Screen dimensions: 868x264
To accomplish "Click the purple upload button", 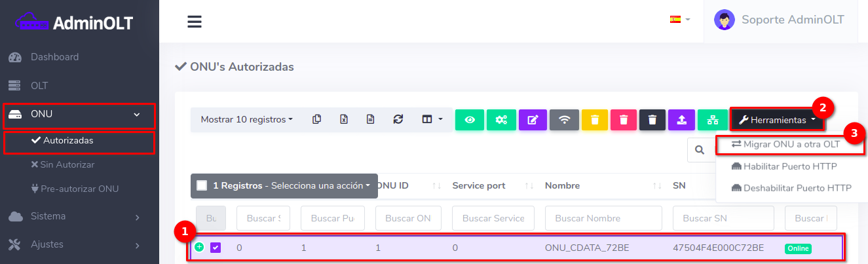I will click(x=681, y=120).
